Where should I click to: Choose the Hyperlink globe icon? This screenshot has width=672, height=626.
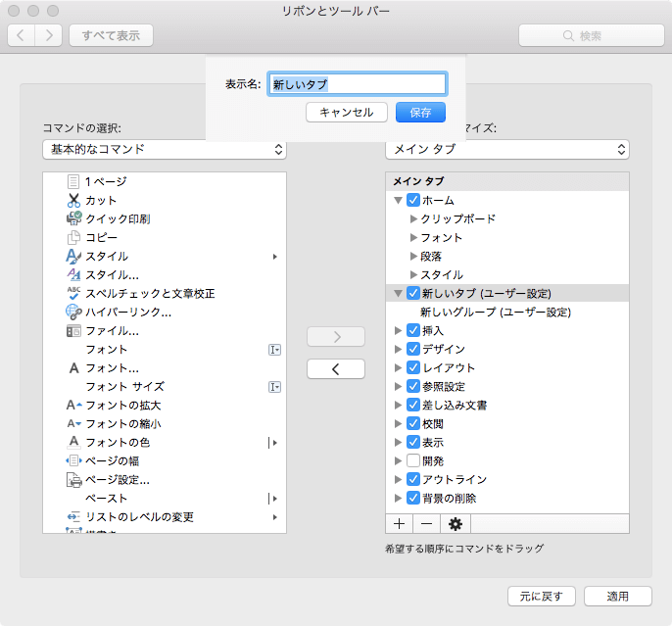click(x=73, y=312)
